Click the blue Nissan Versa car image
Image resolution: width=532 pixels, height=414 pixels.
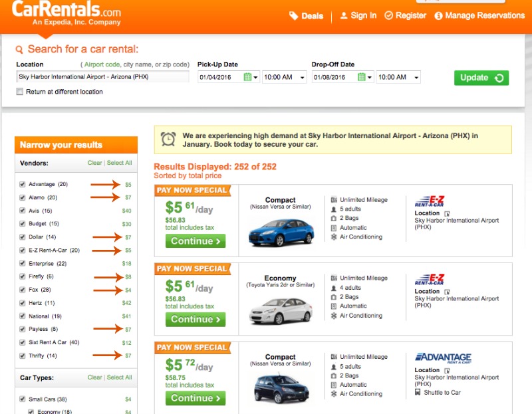(x=281, y=232)
